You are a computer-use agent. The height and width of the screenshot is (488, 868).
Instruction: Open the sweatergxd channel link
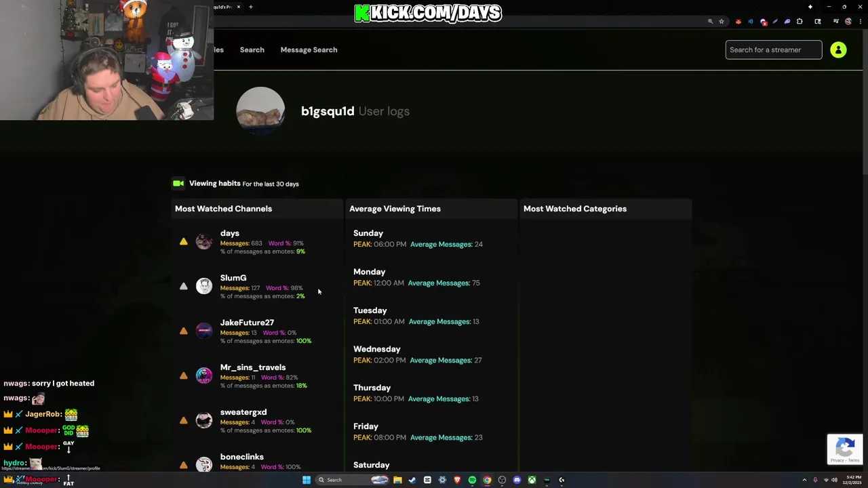[243, 412]
